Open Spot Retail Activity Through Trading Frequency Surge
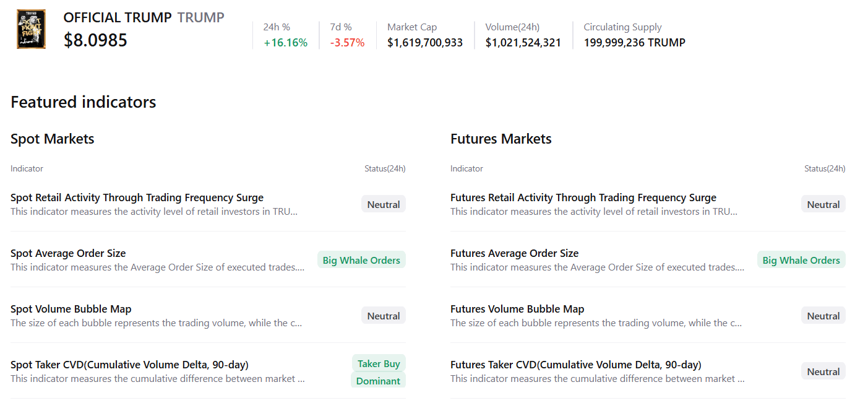The width and height of the screenshot is (868, 403). (137, 197)
